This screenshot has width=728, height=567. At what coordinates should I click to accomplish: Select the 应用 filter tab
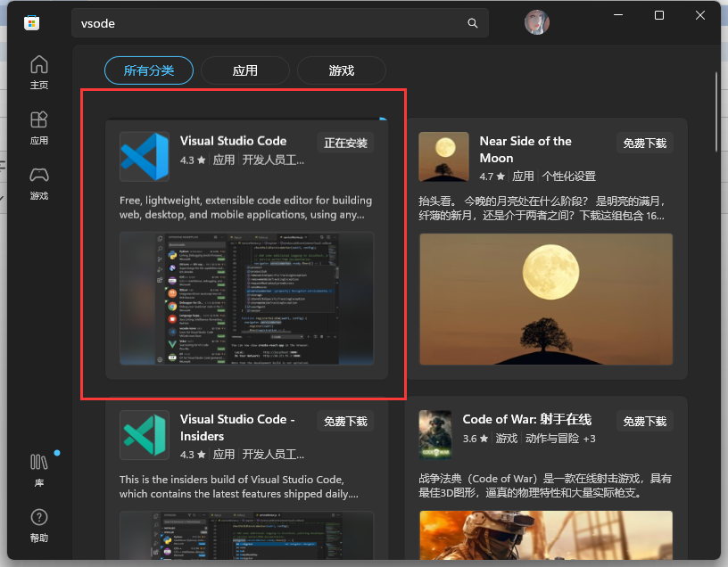[245, 70]
